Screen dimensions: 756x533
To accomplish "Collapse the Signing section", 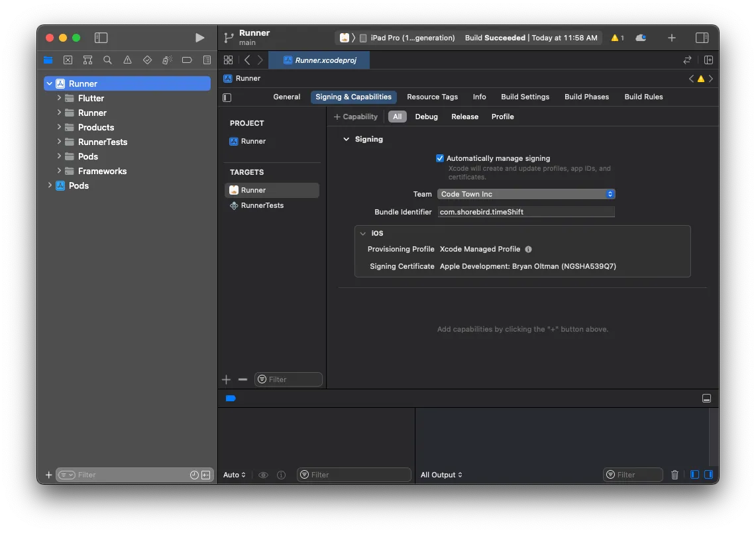I will click(346, 139).
